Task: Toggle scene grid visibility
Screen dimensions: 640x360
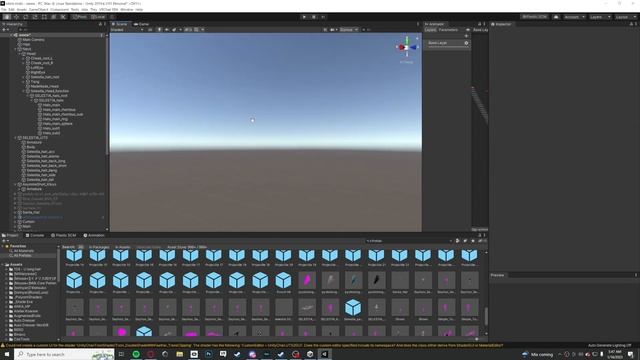Action: tap(196, 30)
